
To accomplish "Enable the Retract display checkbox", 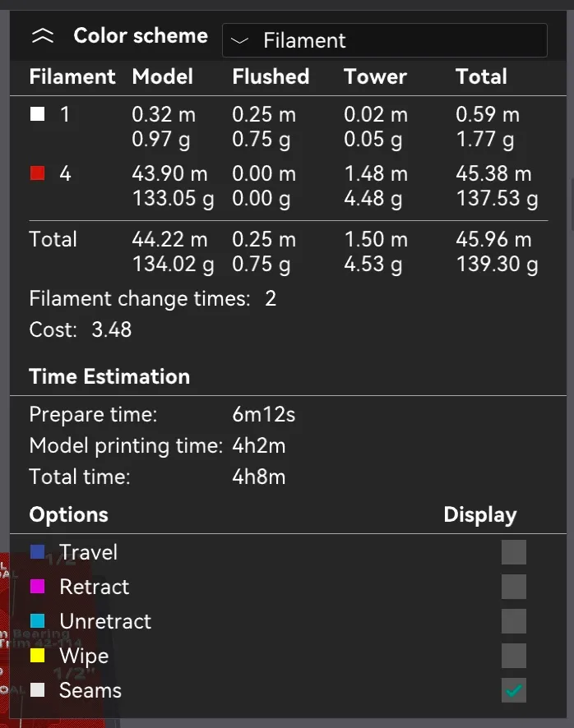I will (514, 587).
